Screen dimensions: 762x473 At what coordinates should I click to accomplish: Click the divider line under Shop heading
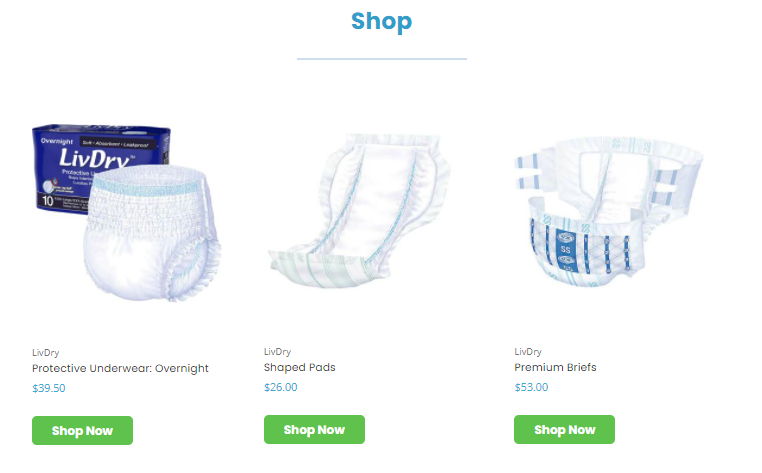(381, 59)
